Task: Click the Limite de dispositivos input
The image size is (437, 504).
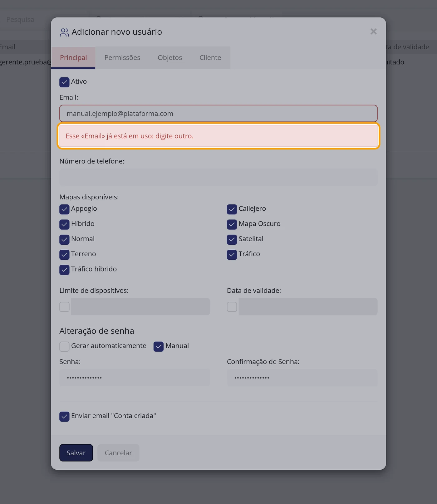Action: click(x=140, y=306)
